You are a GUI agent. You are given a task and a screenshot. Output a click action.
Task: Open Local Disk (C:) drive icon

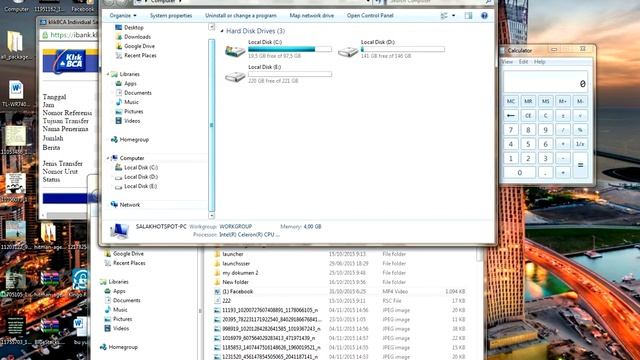(x=235, y=51)
